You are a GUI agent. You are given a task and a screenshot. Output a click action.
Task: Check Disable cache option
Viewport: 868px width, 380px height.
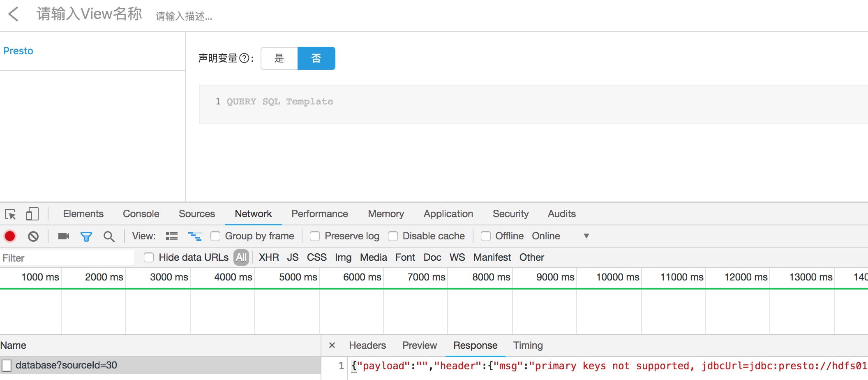tap(393, 236)
